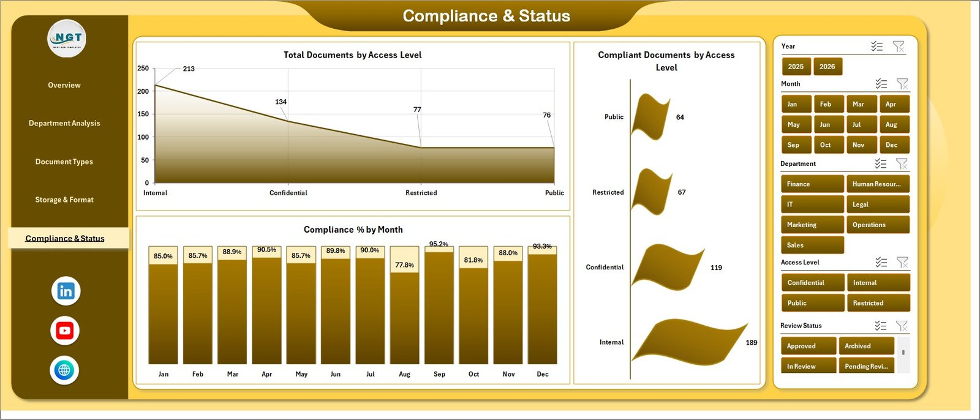Filter by Pending Review status
Screen dimensions: 980x420
(x=866, y=366)
